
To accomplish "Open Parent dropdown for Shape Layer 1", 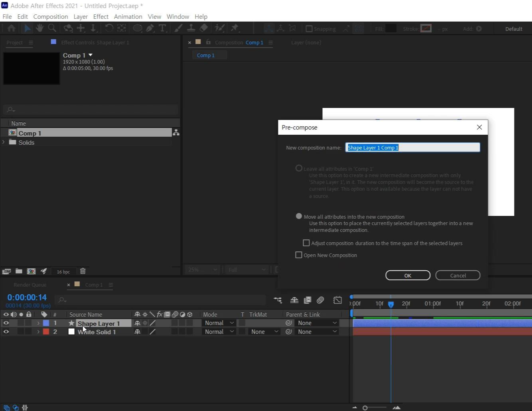I will point(317,323).
